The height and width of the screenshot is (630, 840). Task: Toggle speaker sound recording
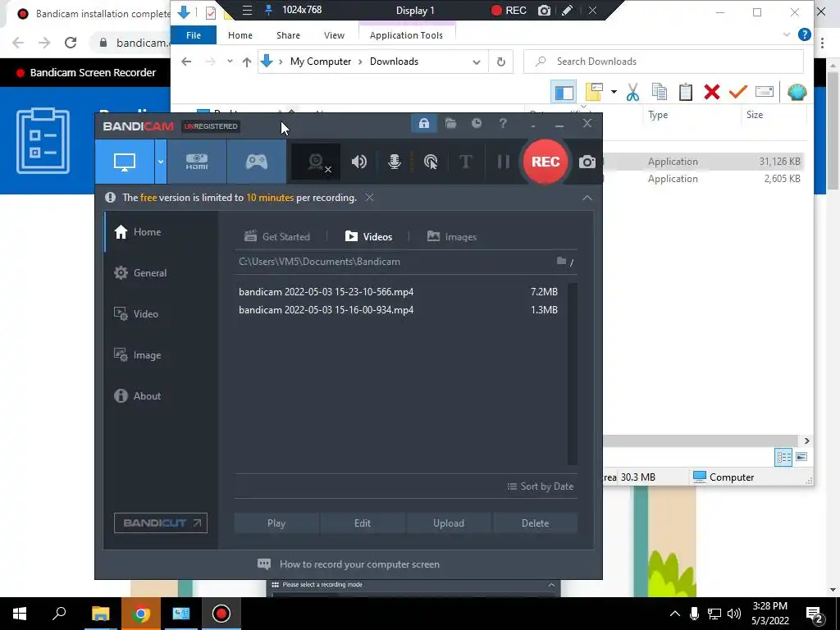359,162
